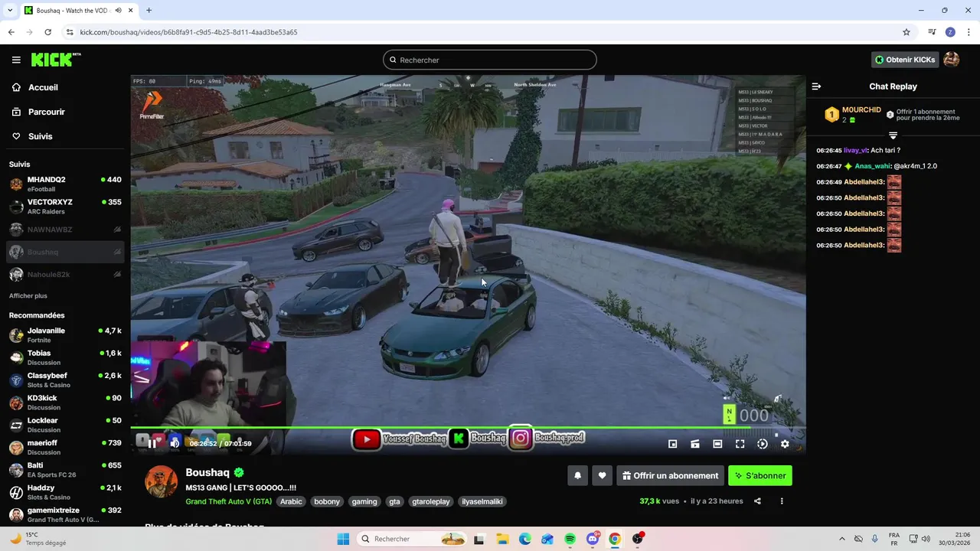
Task: Open File Explorer from the taskbar
Action: coord(502,539)
